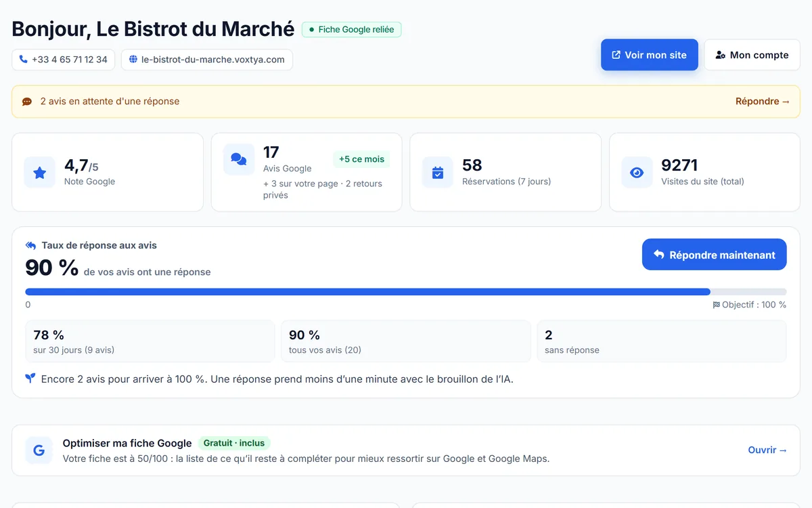Click the heading Bonjour, Le Bistrot du Marché
Screen dimensions: 812x508
click(x=153, y=29)
